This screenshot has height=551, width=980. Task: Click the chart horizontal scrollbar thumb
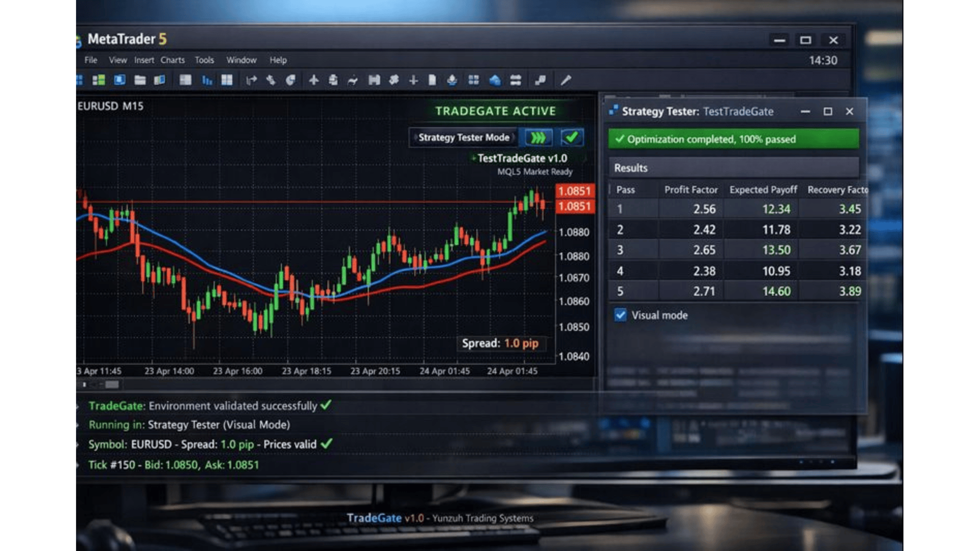(x=112, y=385)
